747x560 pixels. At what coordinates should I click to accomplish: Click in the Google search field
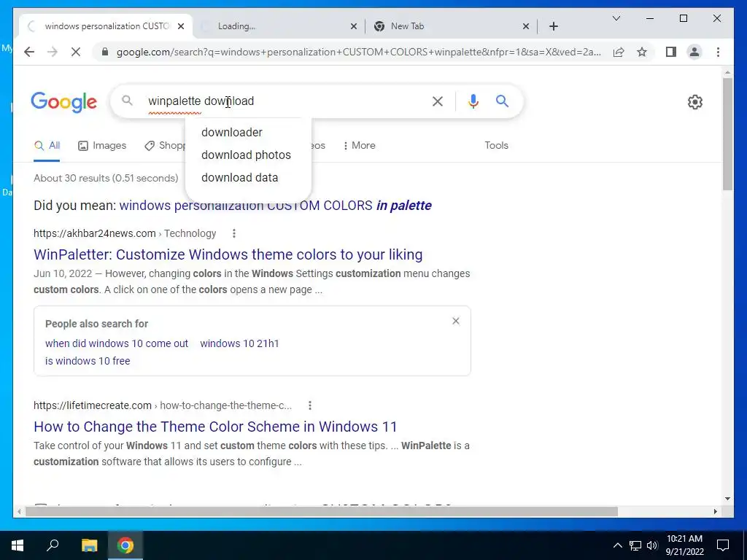pos(286,101)
